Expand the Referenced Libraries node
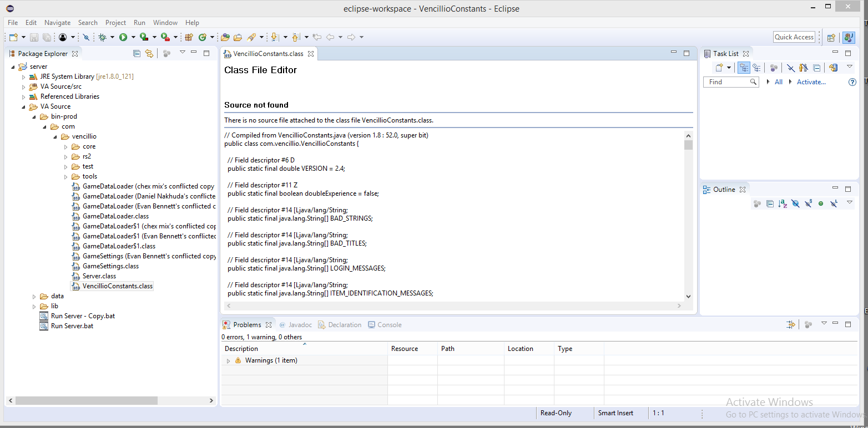Viewport: 868px width, 428px height. [23, 96]
